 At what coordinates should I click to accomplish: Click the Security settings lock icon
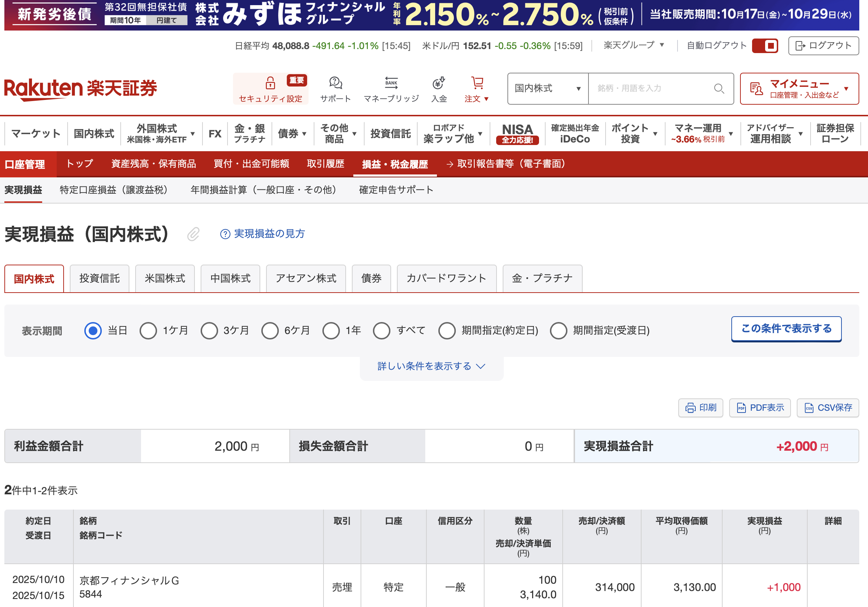(x=270, y=83)
